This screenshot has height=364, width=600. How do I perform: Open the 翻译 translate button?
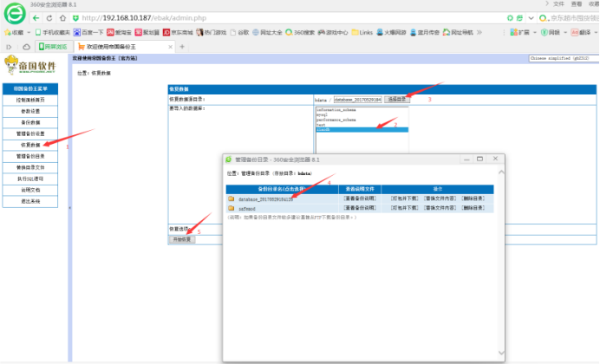tap(581, 33)
